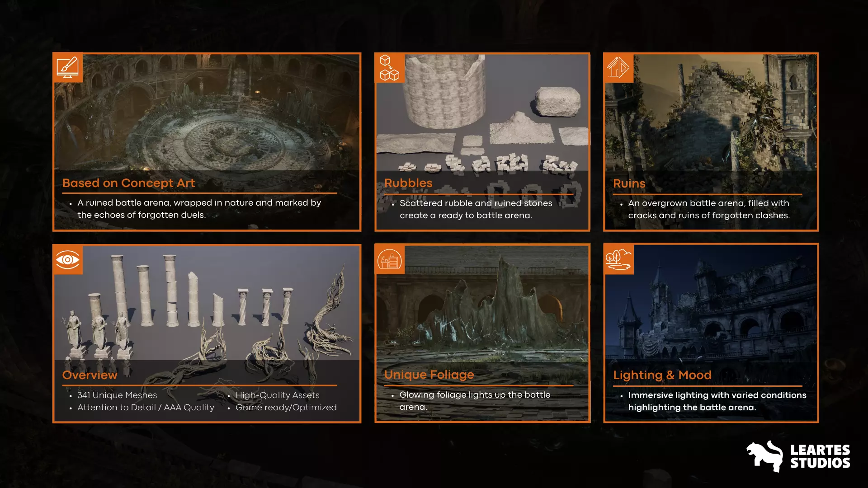
Task: Open the night castle lighting image
Action: (711, 303)
